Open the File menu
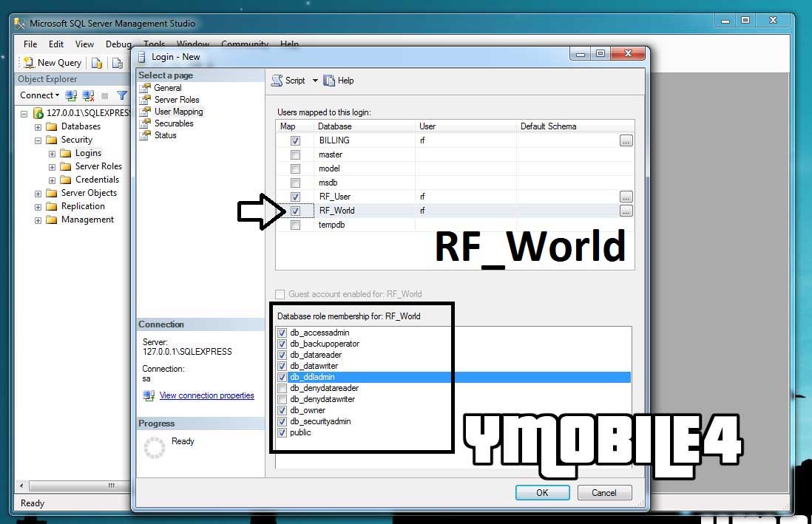The image size is (812, 524). pos(30,44)
